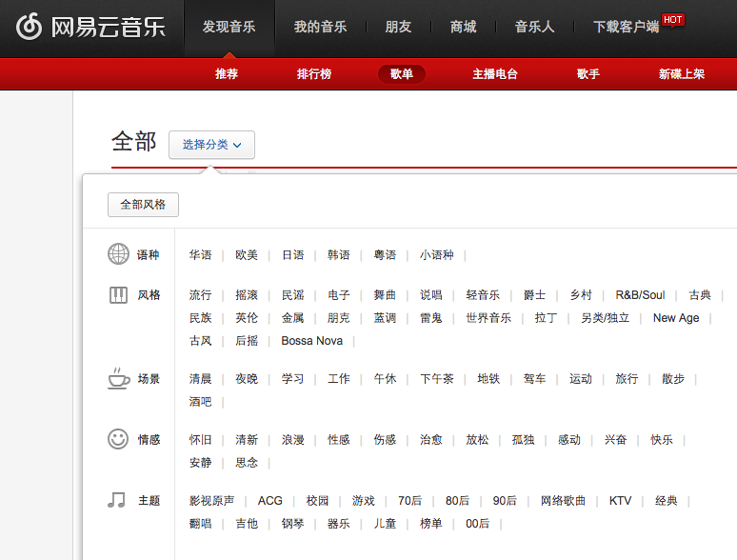Open the 朋友 tab
The height and width of the screenshot is (560, 737).
(x=398, y=27)
